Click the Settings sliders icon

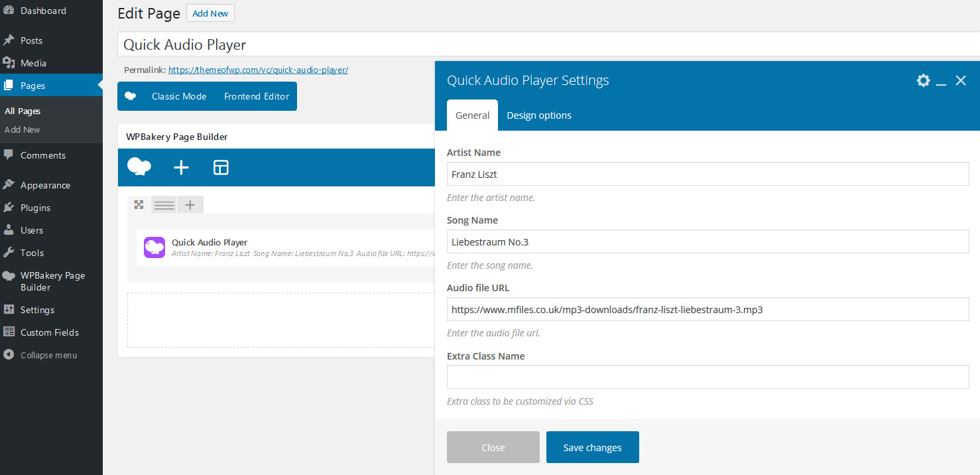click(x=9, y=310)
